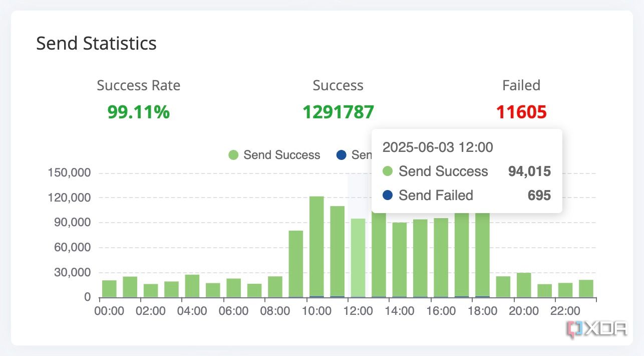
Task: Select the 20:00 bar in the chart
Action: (x=524, y=285)
